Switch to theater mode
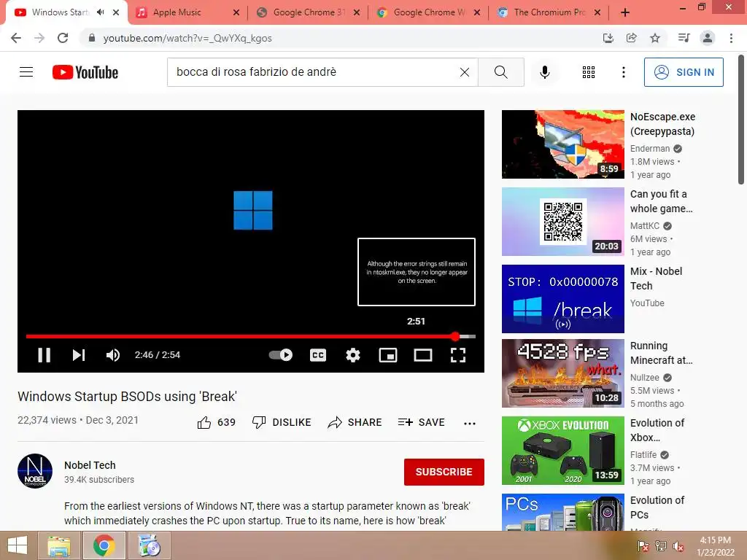The width and height of the screenshot is (747, 560). [x=423, y=355]
